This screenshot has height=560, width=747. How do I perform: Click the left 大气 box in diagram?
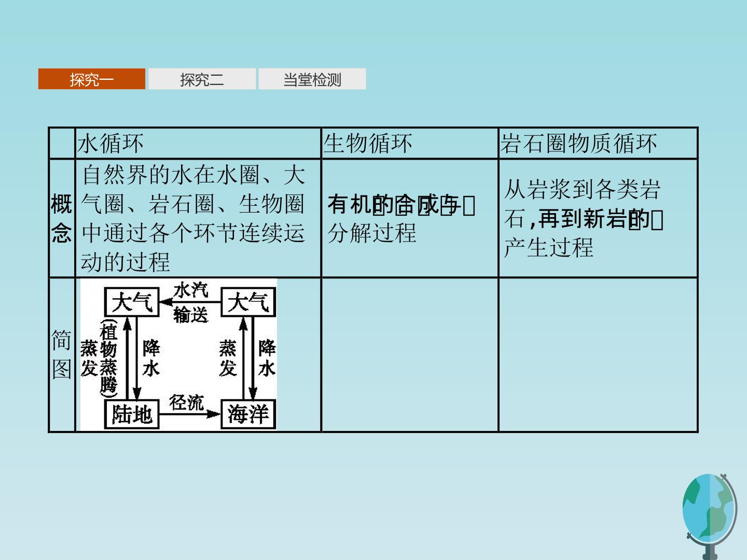point(132,302)
